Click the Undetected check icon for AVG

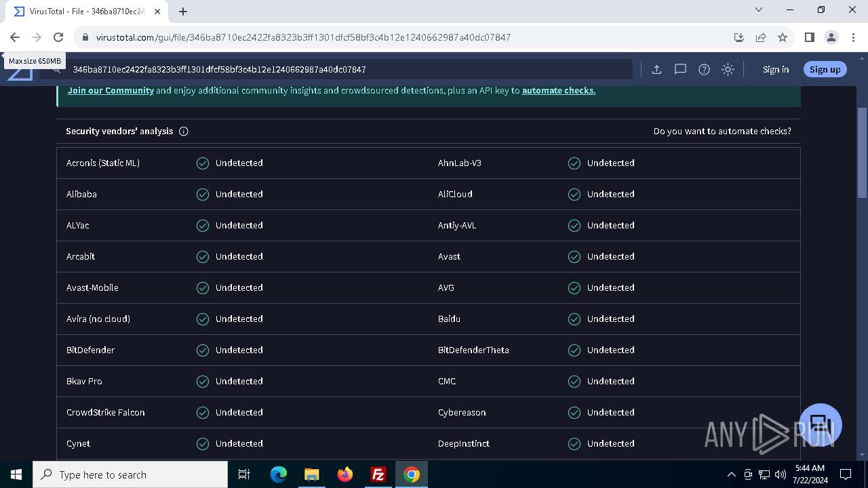coord(574,288)
